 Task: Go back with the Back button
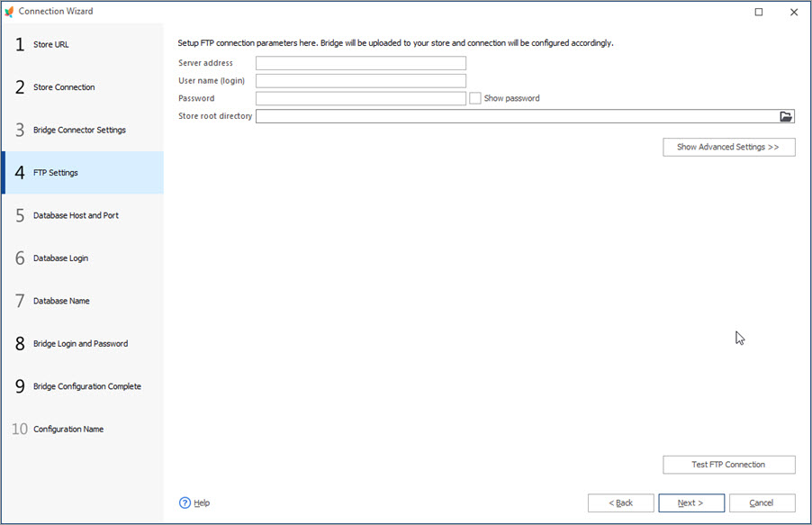[x=620, y=502]
